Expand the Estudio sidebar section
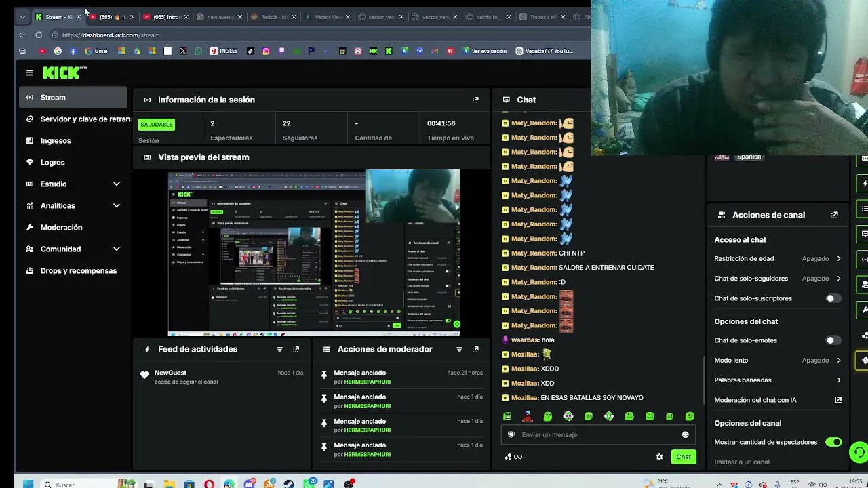This screenshot has width=868, height=488. 73,184
